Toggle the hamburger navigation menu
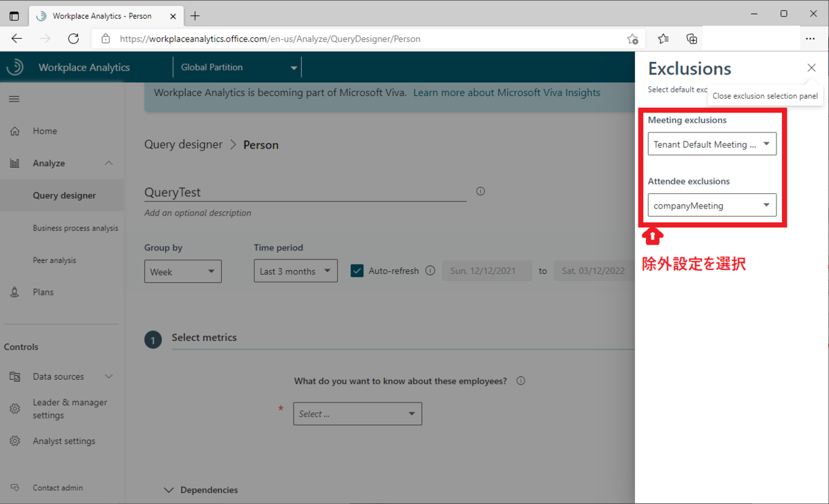The width and height of the screenshot is (829, 504). click(14, 99)
